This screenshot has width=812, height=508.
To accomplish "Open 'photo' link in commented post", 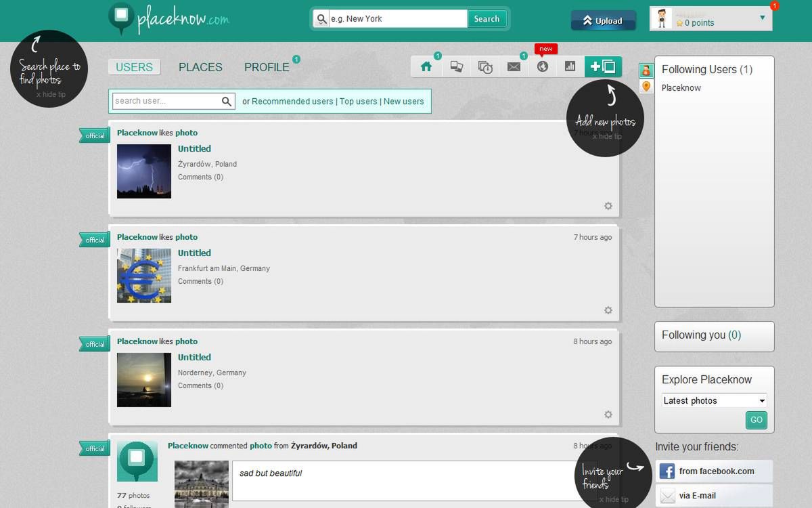I will click(261, 446).
